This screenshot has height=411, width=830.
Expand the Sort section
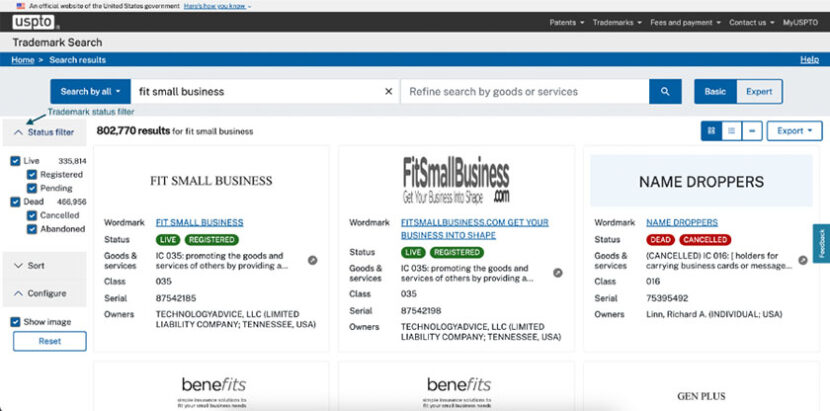44,265
